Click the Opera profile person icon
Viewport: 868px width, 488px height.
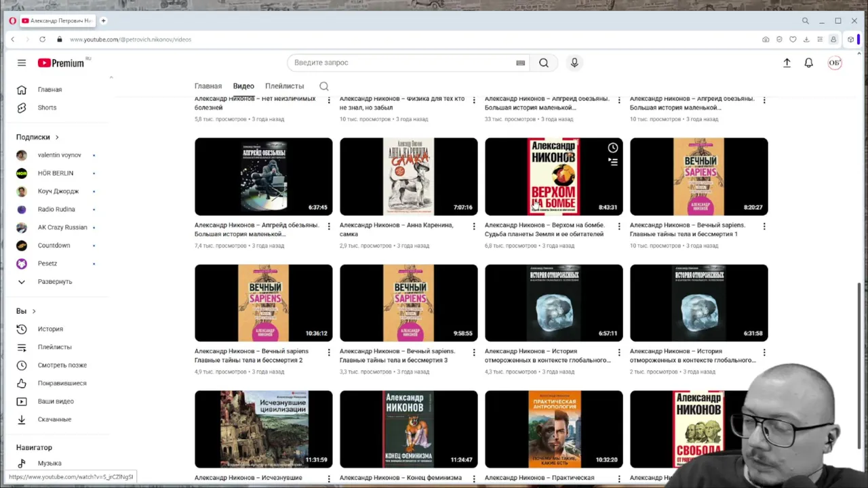[x=833, y=39]
